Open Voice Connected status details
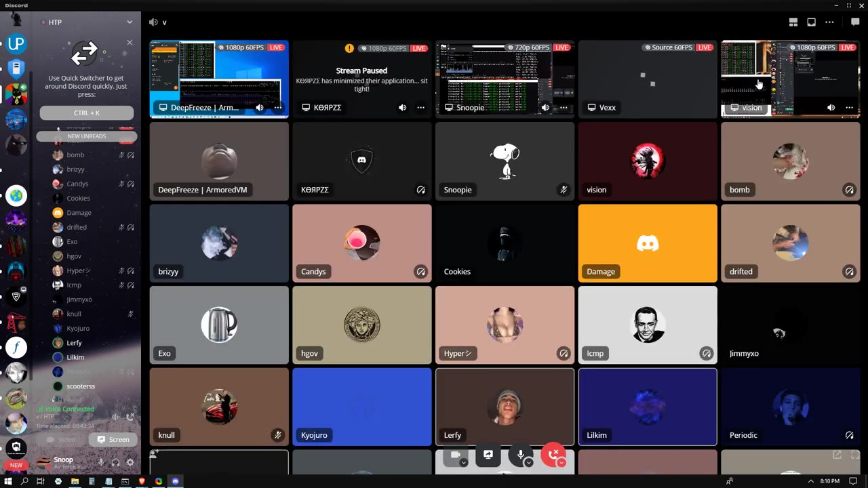This screenshot has height=488, width=868. point(66,409)
